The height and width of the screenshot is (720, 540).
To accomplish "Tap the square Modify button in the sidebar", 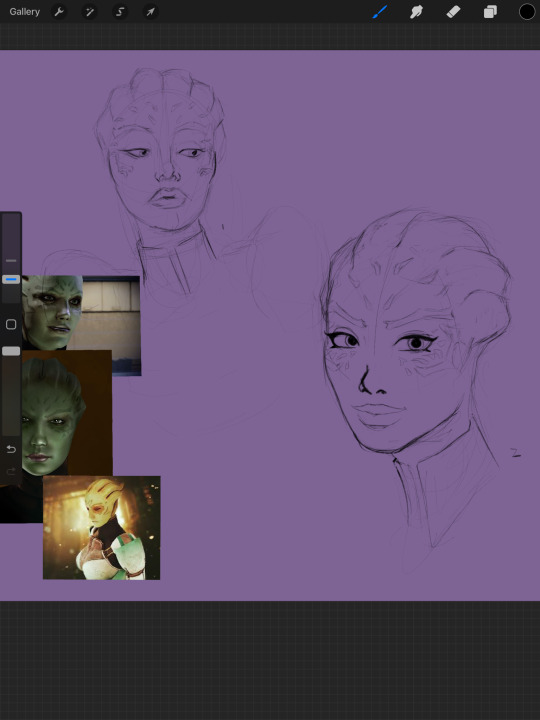I will 11,325.
